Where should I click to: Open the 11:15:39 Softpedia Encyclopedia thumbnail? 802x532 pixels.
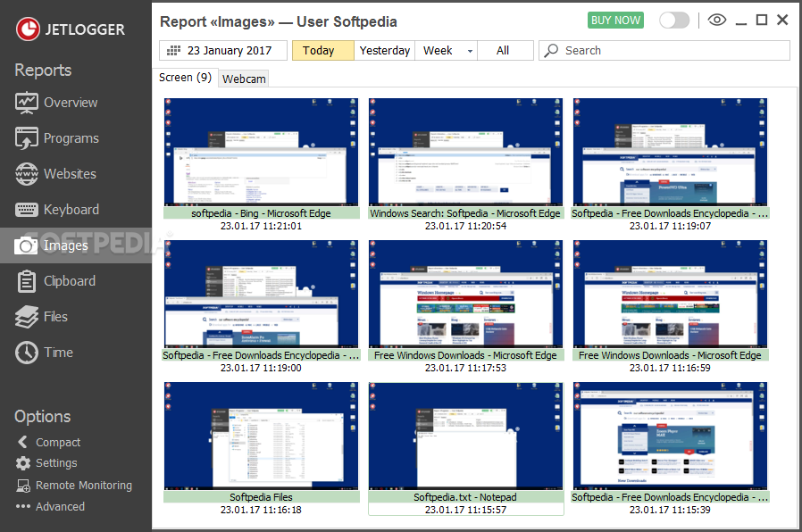point(670,436)
